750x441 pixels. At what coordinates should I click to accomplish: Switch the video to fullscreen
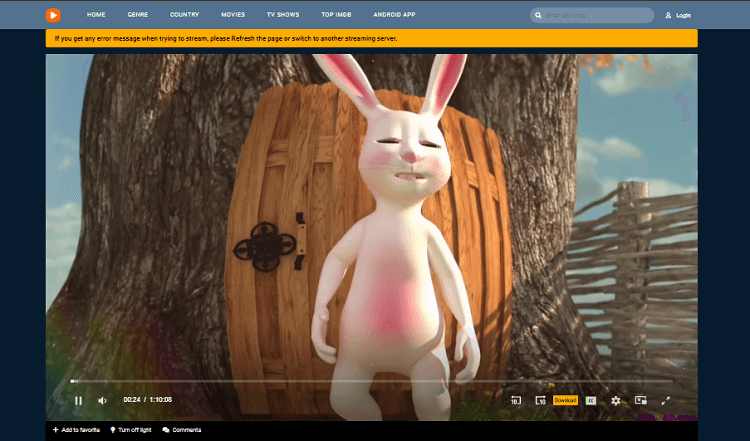click(x=665, y=401)
